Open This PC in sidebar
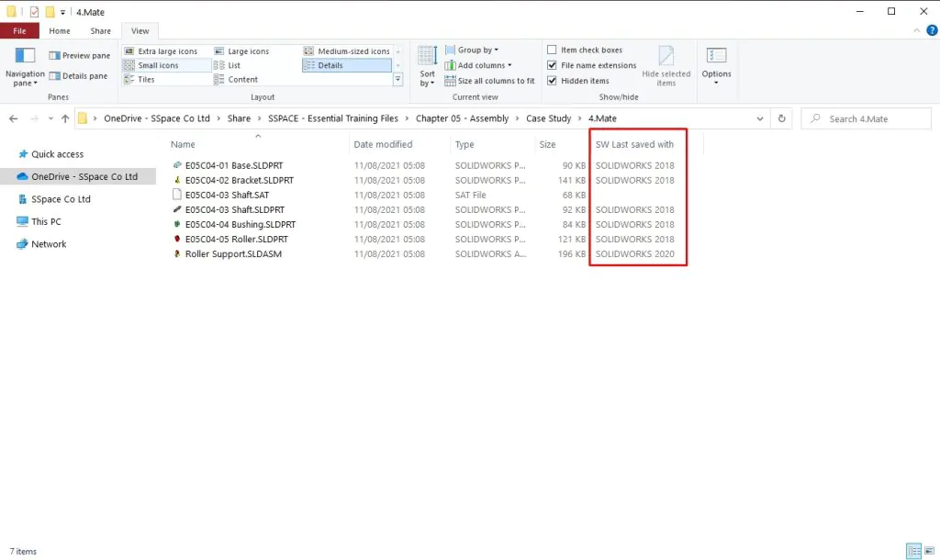 tap(39, 221)
